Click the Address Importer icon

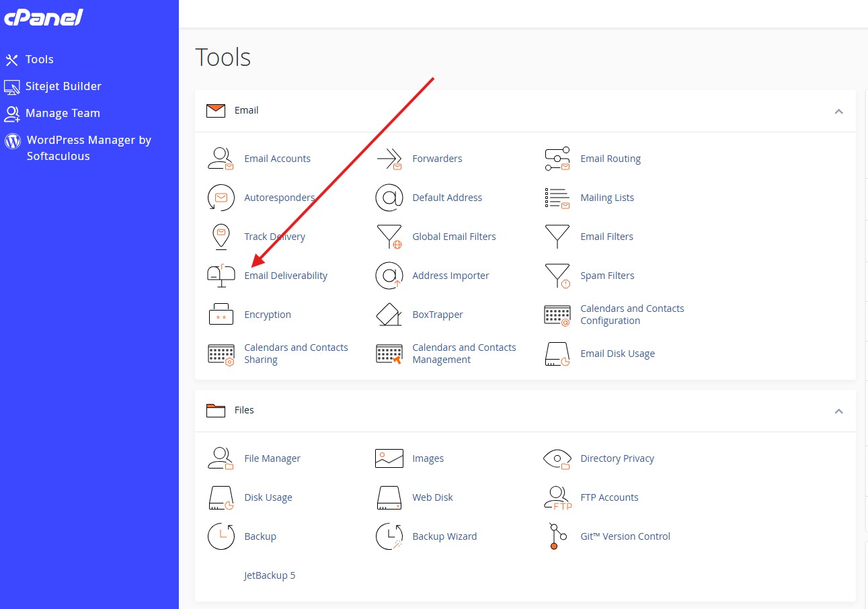pos(389,276)
